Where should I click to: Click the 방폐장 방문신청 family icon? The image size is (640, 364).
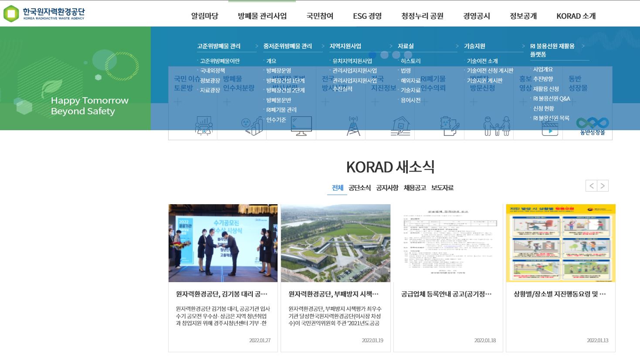point(497,126)
